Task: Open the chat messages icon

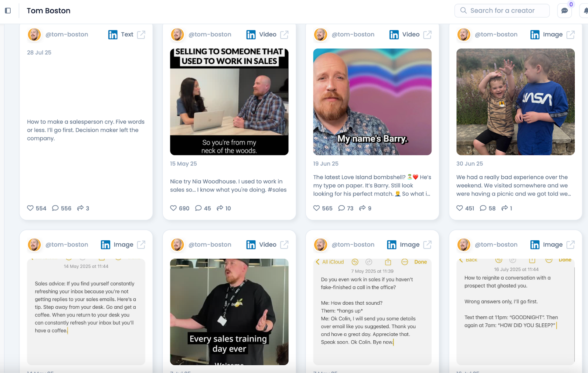Action: [x=564, y=11]
